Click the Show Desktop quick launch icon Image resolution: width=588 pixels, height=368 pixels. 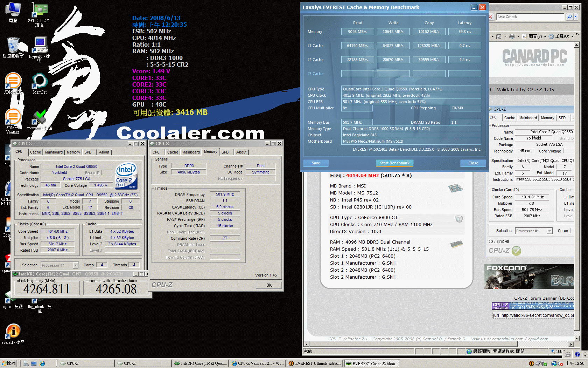(x=34, y=363)
